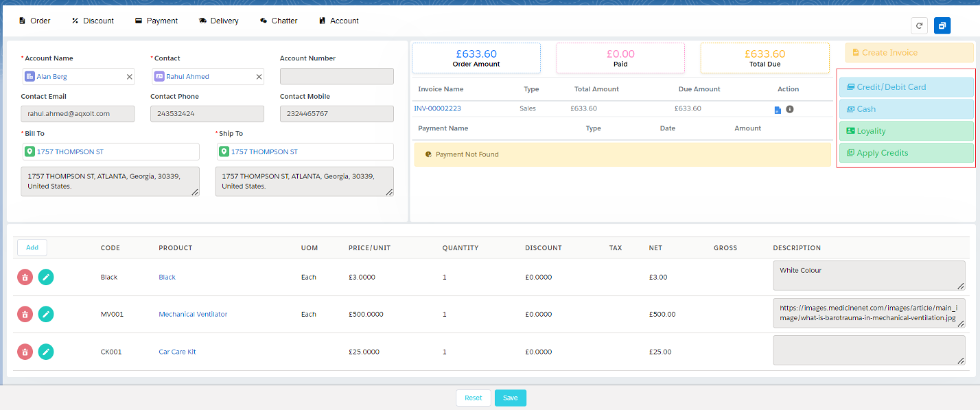Click the Ship To location pin icon
Image resolution: width=980 pixels, height=410 pixels.
tap(224, 152)
